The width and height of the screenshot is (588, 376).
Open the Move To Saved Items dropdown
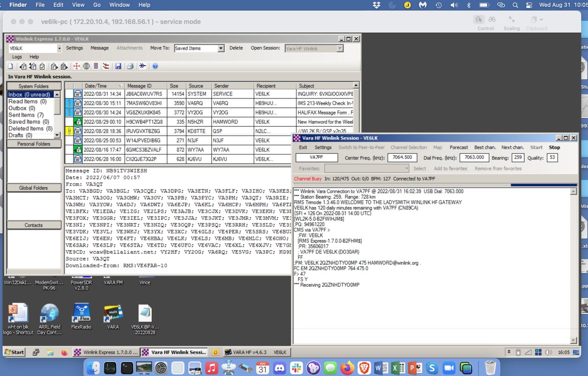pyautogui.click(x=220, y=48)
